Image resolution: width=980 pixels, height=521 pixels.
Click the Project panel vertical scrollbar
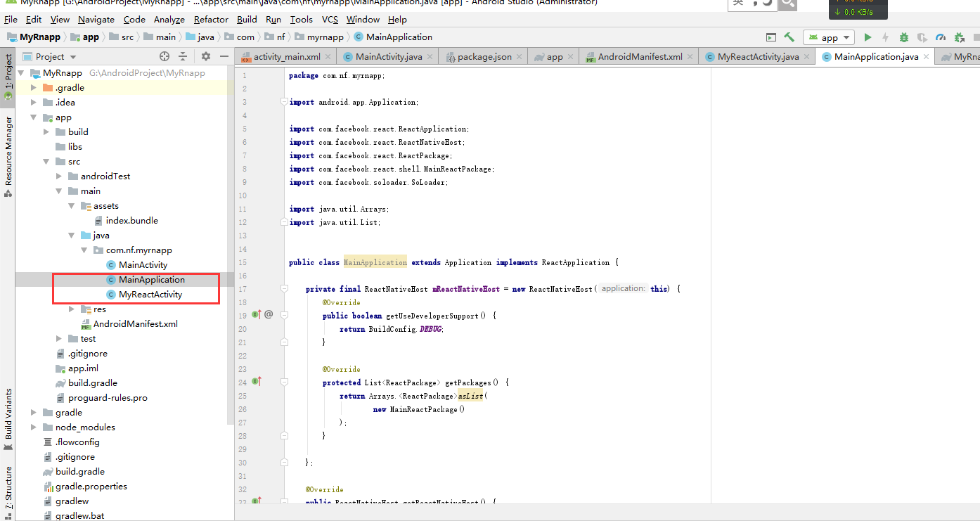coord(231,246)
